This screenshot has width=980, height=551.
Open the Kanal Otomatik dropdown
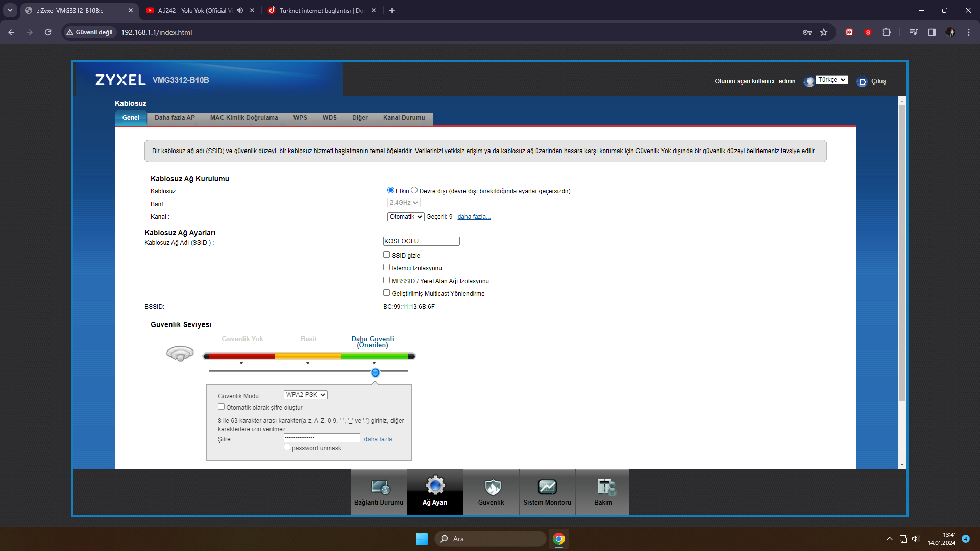tap(405, 217)
